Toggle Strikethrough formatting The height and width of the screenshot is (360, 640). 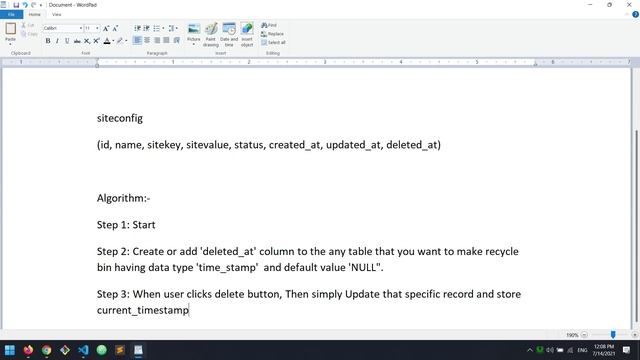(77, 41)
